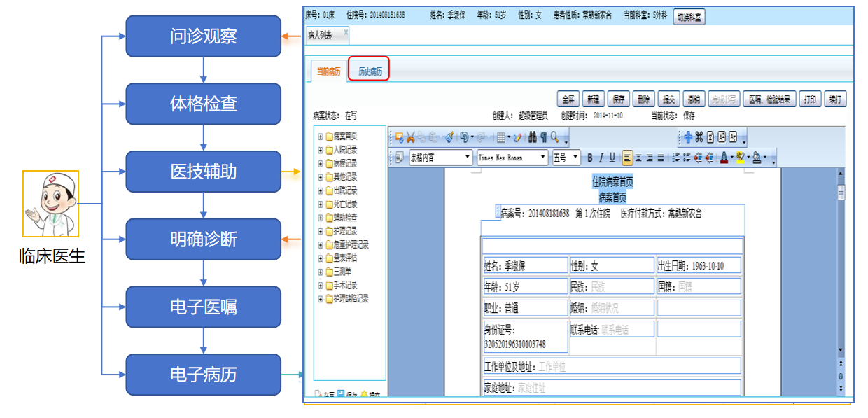
Task: Click the 民族 input field
Action: (x=612, y=286)
